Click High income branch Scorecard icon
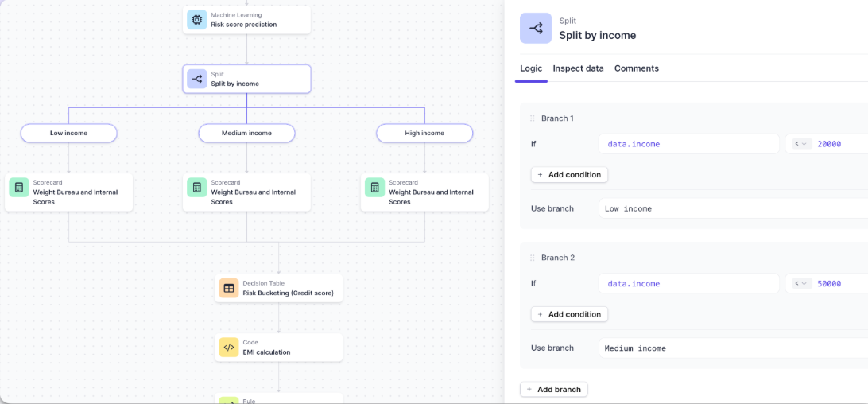 tap(374, 188)
